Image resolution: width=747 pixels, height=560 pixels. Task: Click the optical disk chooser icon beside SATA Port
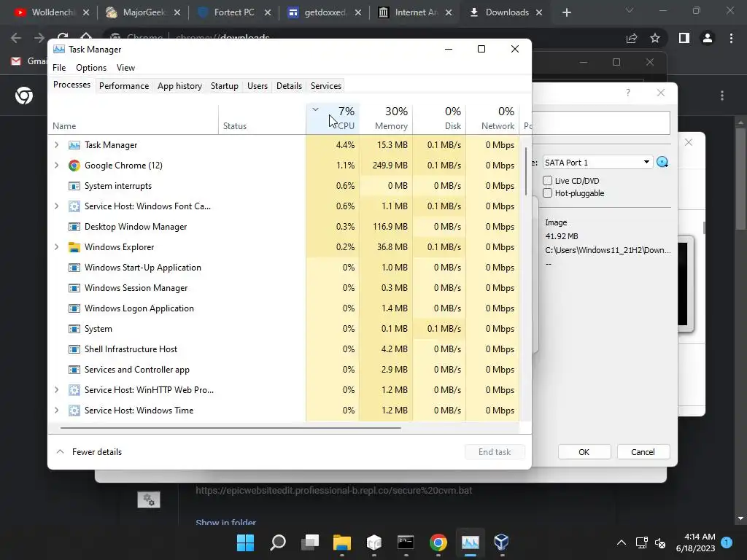pyautogui.click(x=662, y=163)
